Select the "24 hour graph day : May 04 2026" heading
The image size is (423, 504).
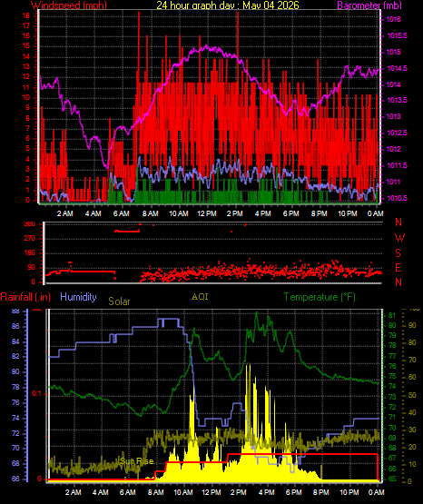(228, 5)
